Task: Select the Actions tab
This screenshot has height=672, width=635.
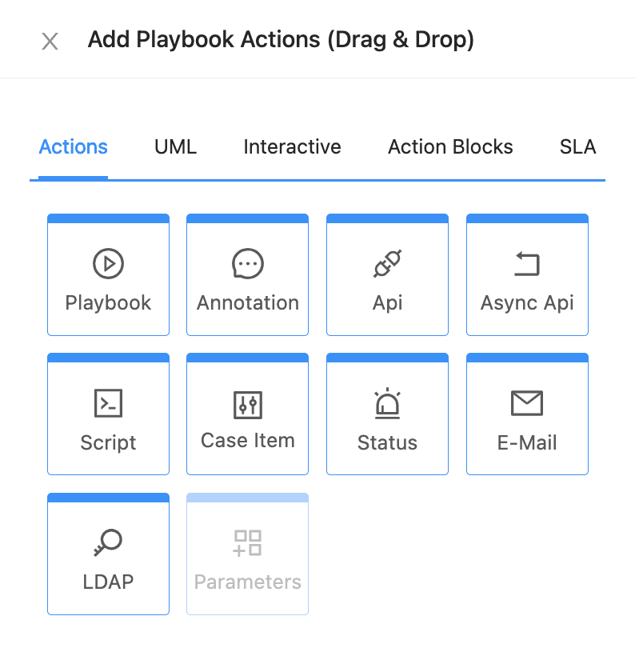Action: 73,146
